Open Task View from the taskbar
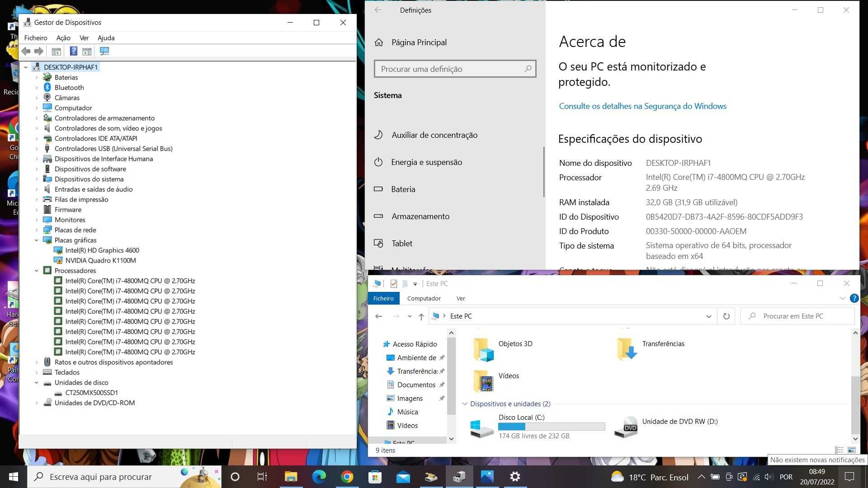The width and height of the screenshot is (868, 488). click(x=262, y=477)
